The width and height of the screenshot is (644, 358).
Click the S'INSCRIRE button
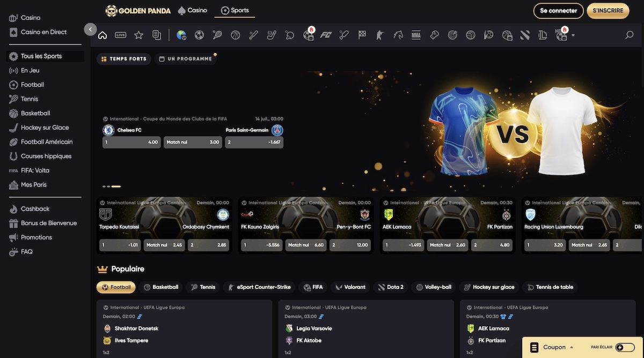[608, 11]
